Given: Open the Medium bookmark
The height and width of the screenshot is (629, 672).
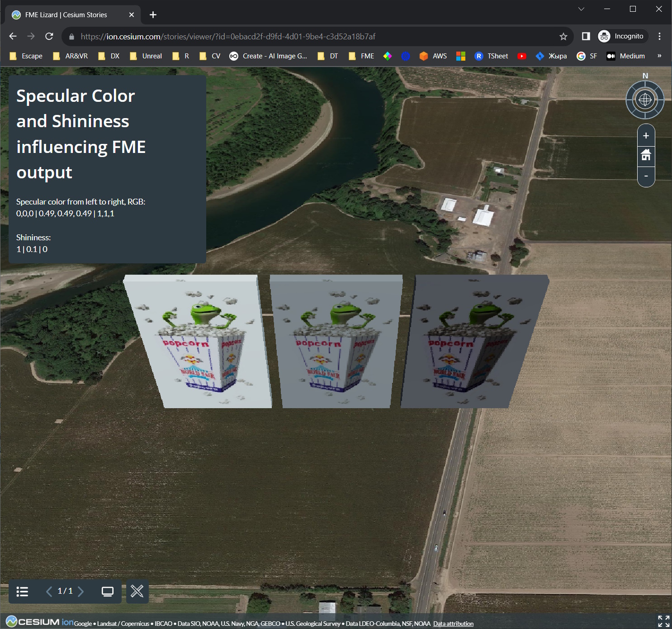Looking at the screenshot, I should [626, 56].
